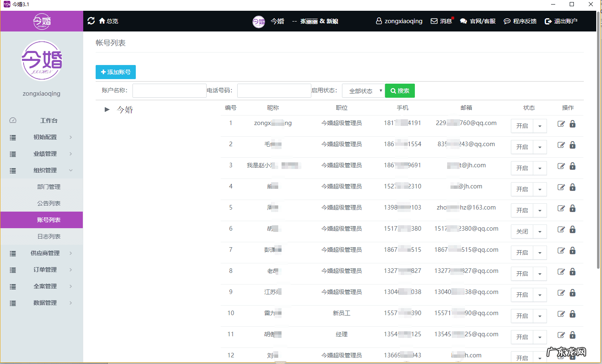602x364 pixels.
Task: Click the 账户名称 input field
Action: [169, 91]
